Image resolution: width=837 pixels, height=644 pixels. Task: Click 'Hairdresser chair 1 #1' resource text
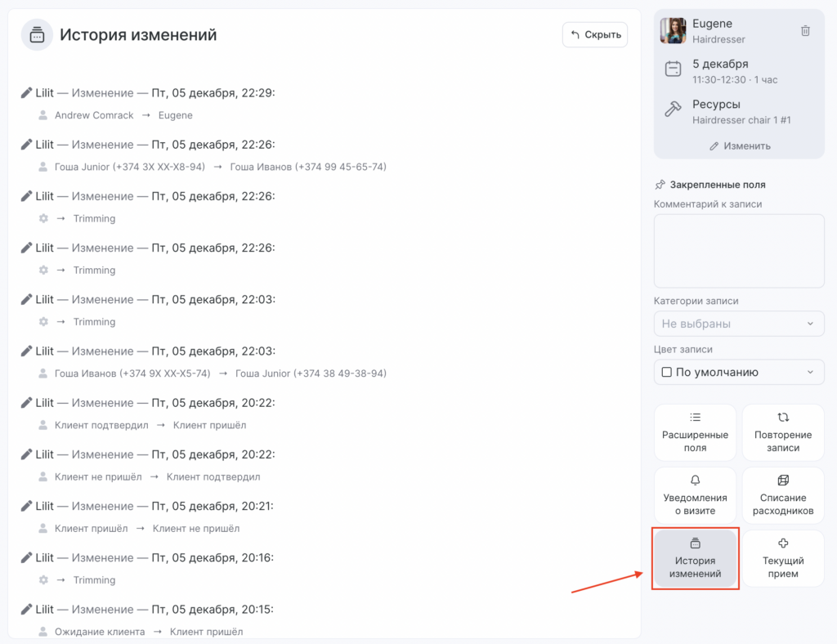741,120
